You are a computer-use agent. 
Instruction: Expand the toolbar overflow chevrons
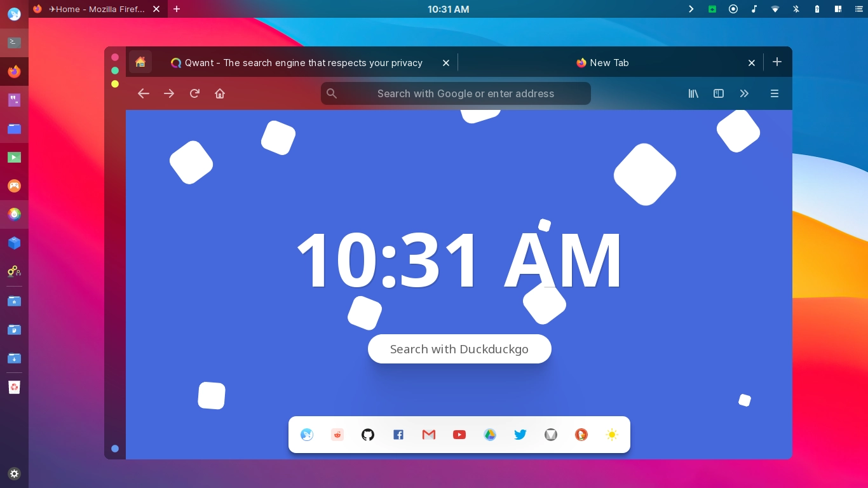point(744,93)
